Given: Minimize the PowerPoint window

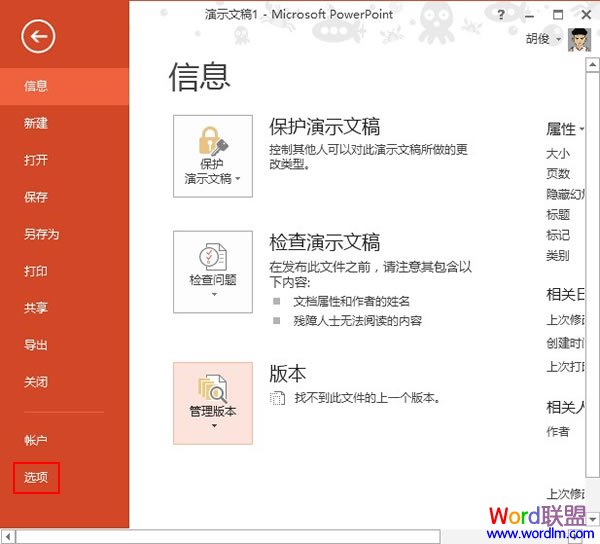Looking at the screenshot, I should point(529,15).
